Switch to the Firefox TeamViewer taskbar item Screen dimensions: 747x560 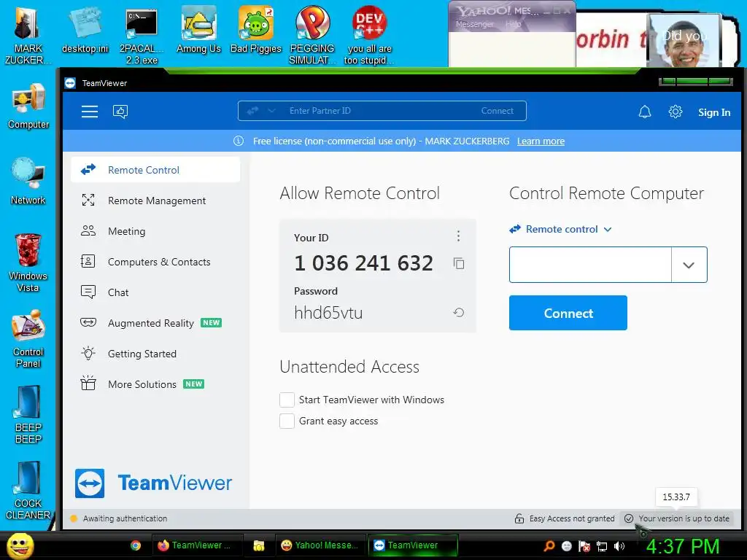click(x=197, y=545)
